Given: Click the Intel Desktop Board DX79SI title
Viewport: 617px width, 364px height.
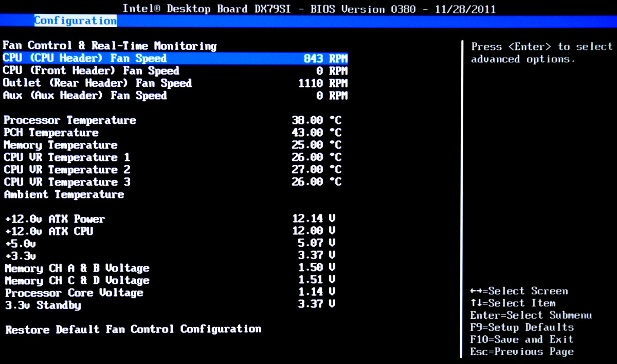Looking at the screenshot, I should [x=309, y=9].
